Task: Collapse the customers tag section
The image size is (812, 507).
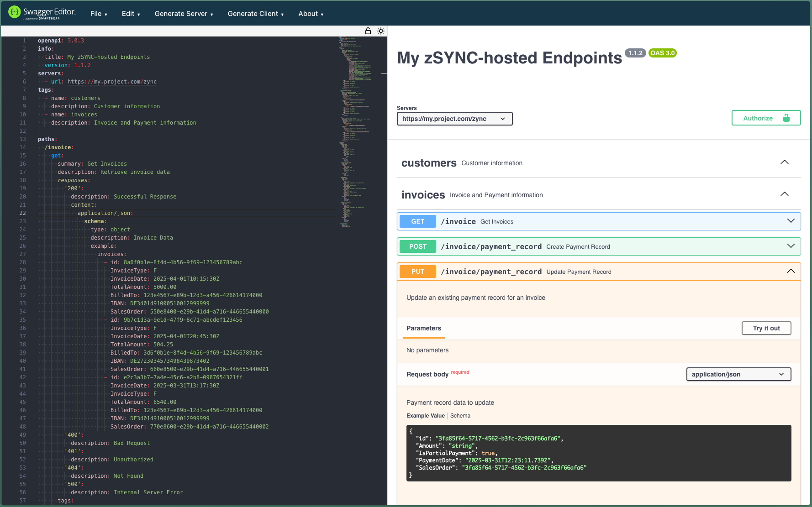Action: point(784,162)
